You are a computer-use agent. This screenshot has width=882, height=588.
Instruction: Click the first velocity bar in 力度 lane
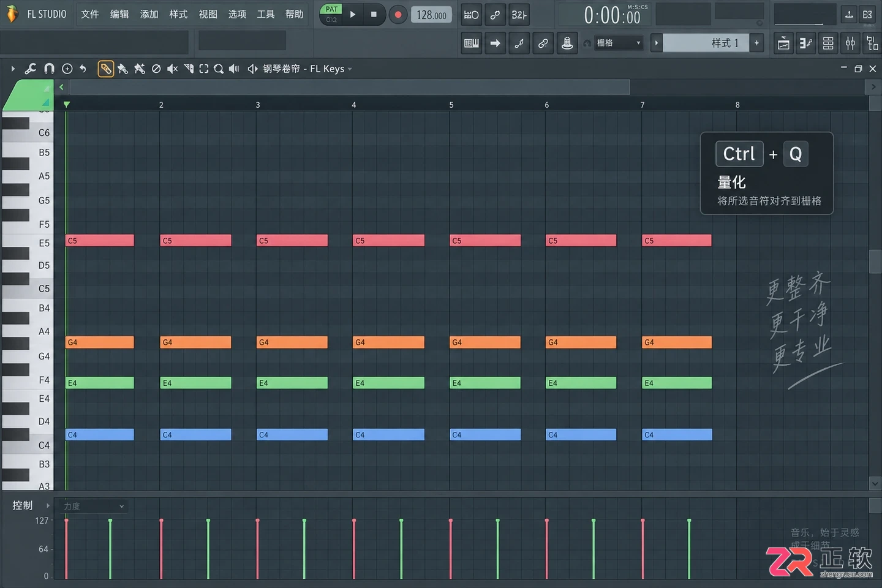tap(66, 549)
